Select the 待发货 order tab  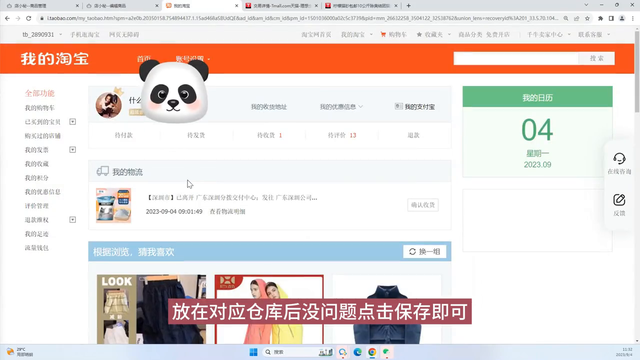(196, 135)
